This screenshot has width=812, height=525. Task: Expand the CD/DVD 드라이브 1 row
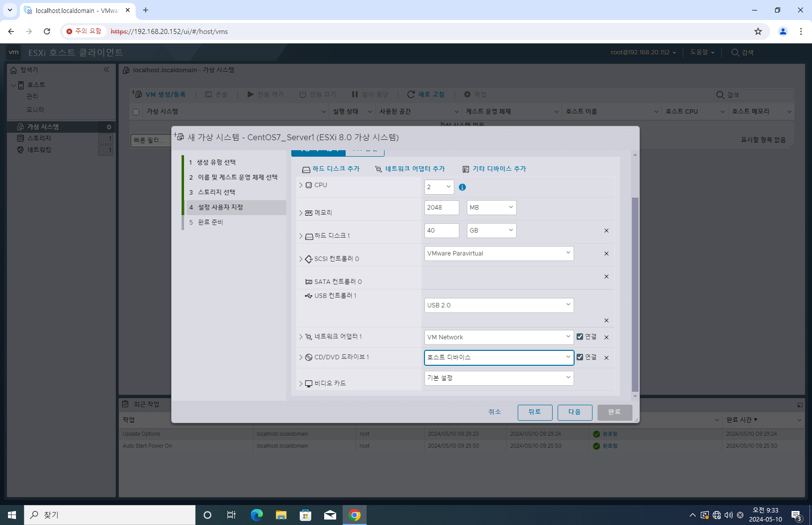(x=301, y=357)
